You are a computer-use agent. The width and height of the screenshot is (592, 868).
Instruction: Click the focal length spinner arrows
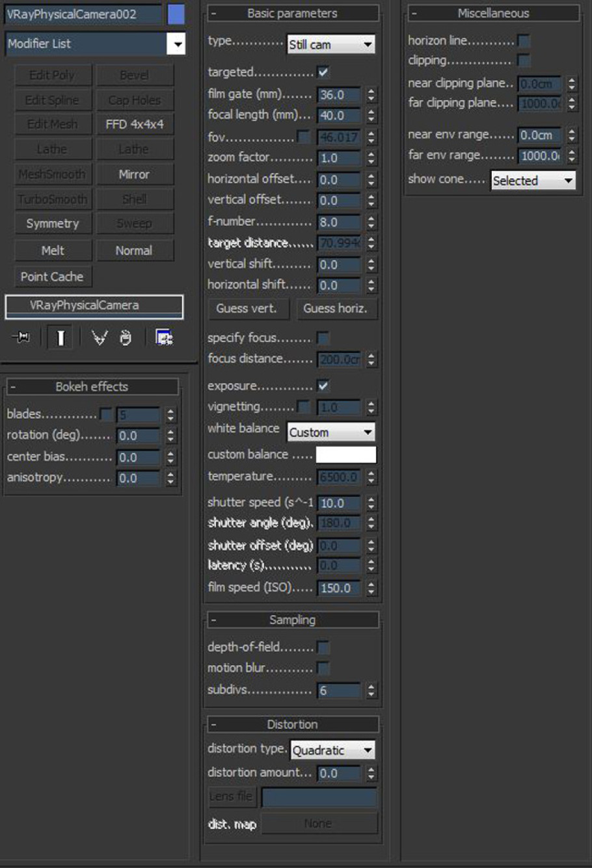click(371, 116)
